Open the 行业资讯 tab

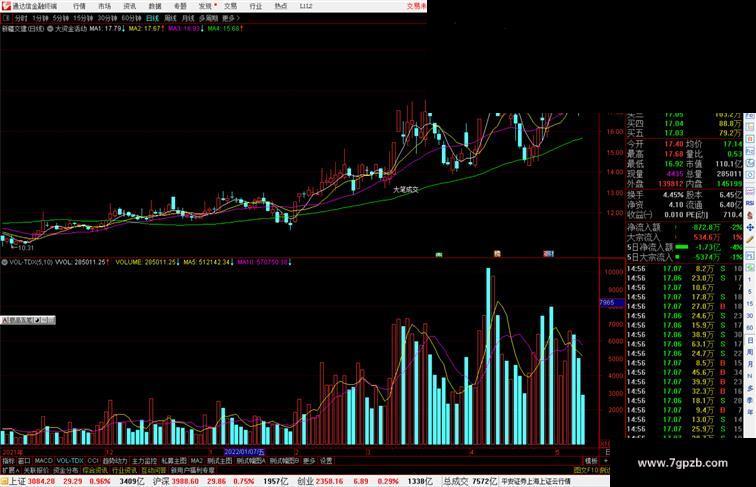tap(124, 470)
